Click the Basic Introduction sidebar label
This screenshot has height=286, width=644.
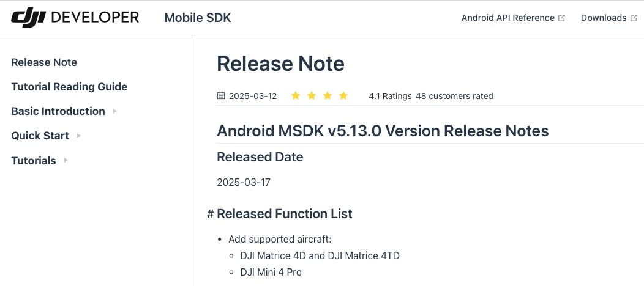[x=58, y=111]
